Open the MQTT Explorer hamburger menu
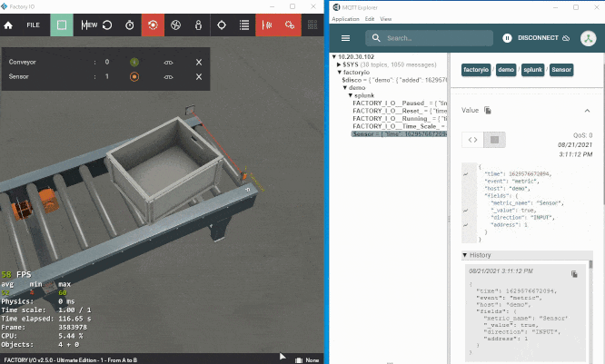605x364 pixels. tap(346, 38)
